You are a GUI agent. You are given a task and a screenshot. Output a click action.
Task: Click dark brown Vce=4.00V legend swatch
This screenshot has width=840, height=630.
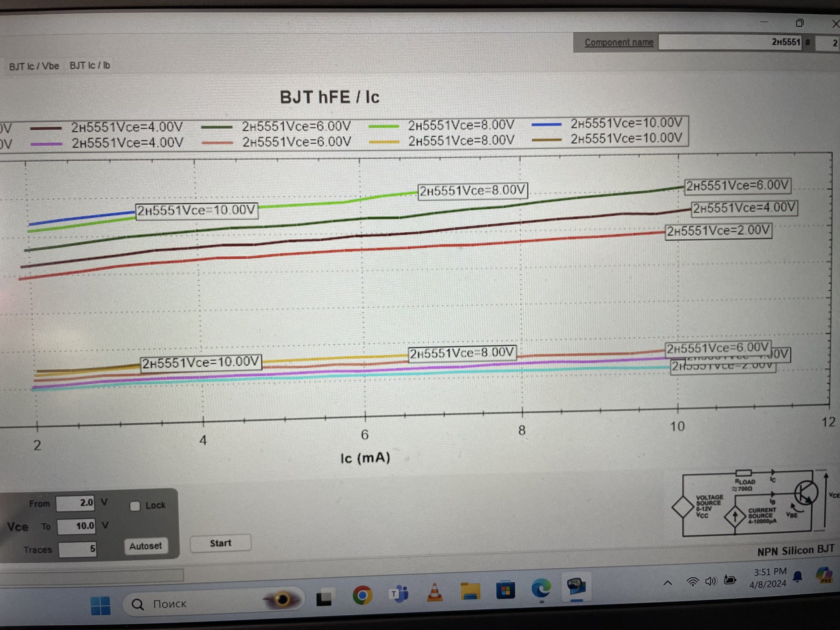tap(46, 128)
